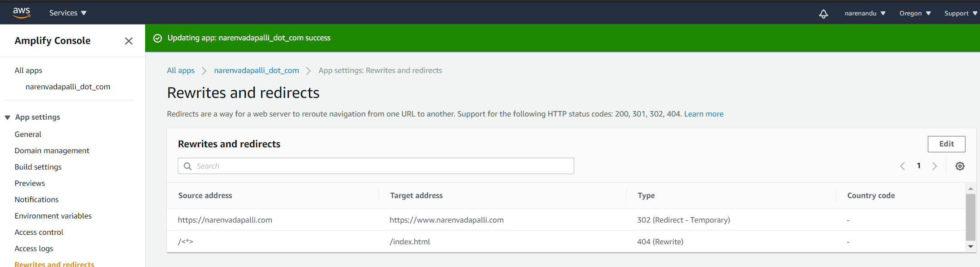Click the Edit button
The width and height of the screenshot is (980, 267).
click(x=946, y=144)
